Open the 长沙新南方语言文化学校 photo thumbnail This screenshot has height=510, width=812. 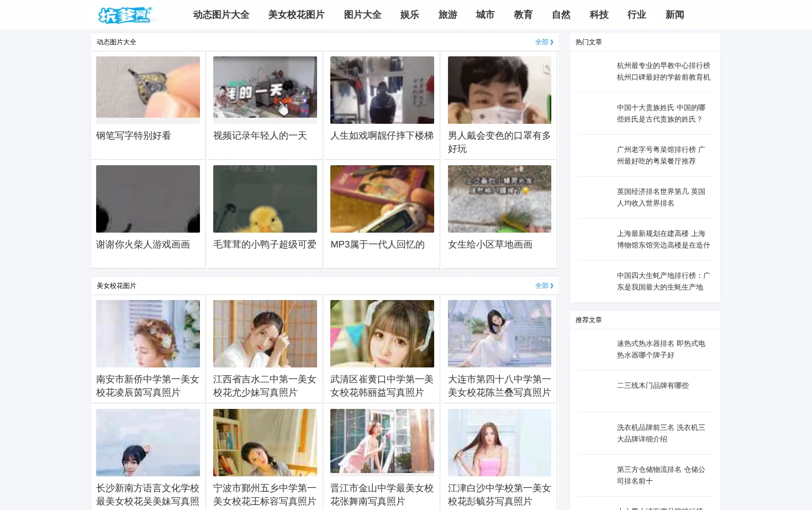tap(148, 442)
